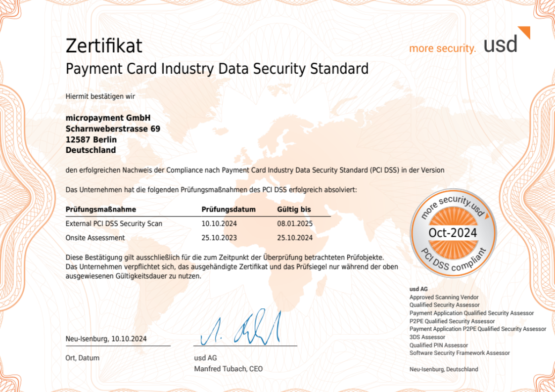Click the usd logo in the header
Screen dimensions: 555x392
point(507,40)
